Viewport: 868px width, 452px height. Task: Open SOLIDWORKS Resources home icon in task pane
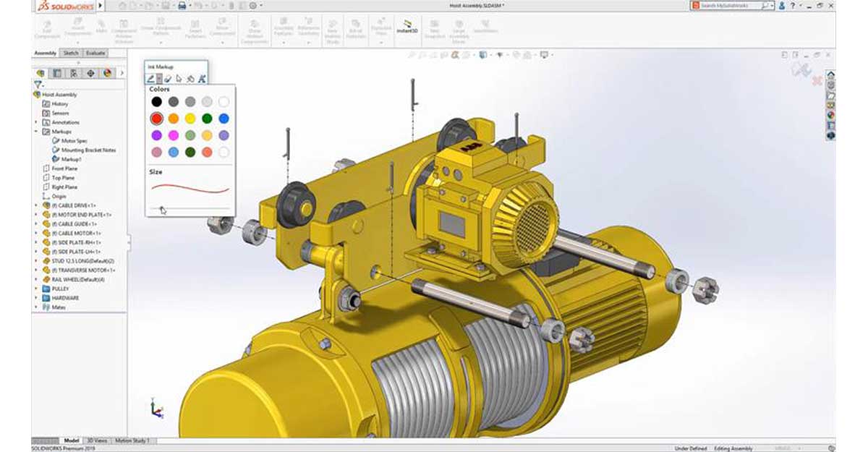click(831, 74)
